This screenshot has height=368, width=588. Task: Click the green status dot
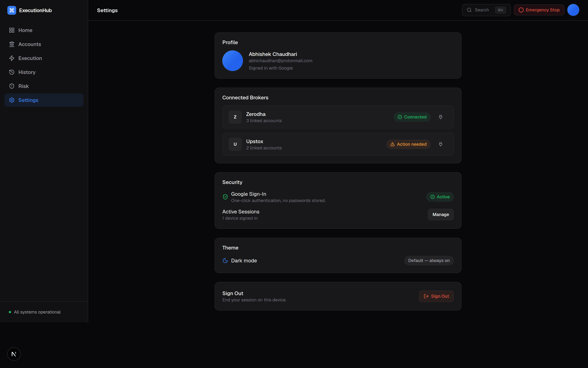tap(10, 312)
